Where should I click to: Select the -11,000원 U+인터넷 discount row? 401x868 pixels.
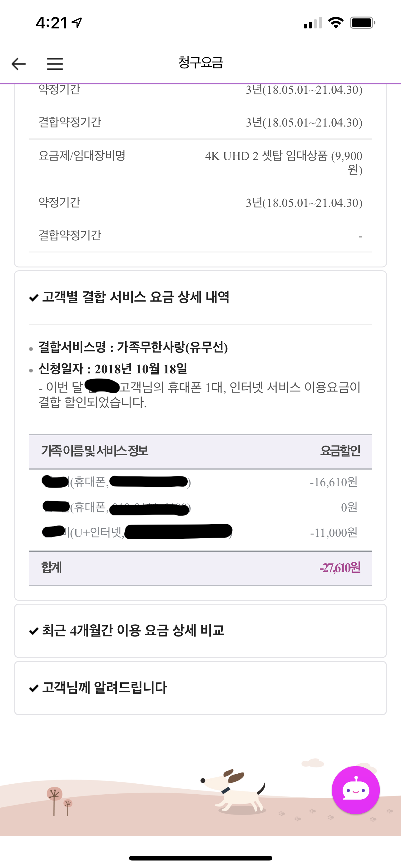click(200, 532)
